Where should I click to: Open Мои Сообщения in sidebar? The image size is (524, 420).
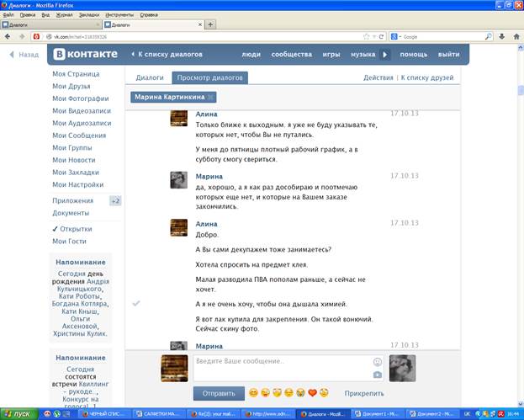tap(79, 136)
